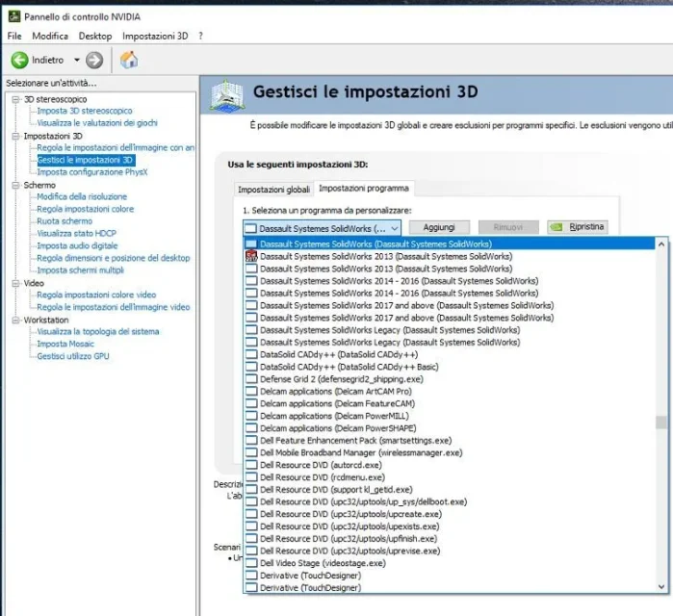The height and width of the screenshot is (616, 673).
Task: Click icon next to Dell Video Stage entry
Action: click(251, 563)
